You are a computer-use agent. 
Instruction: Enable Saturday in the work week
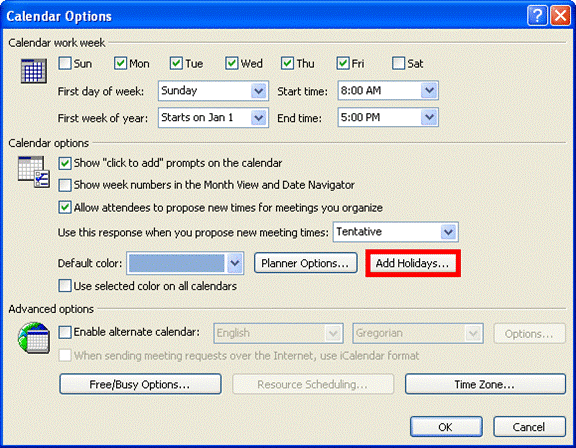[398, 63]
